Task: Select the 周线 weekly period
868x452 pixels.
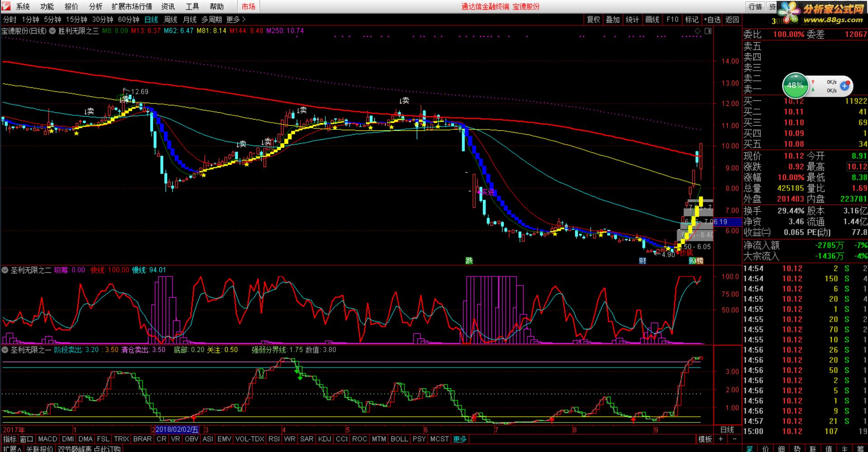Action: pos(171,19)
